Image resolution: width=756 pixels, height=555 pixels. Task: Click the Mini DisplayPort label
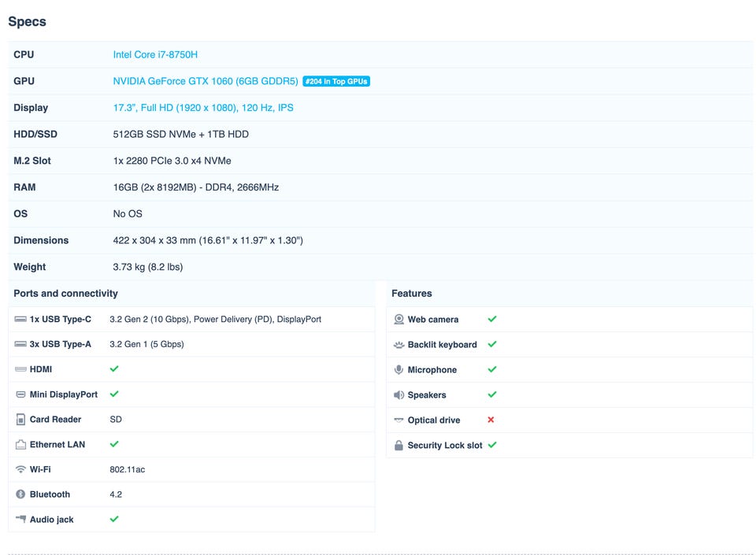pos(64,394)
